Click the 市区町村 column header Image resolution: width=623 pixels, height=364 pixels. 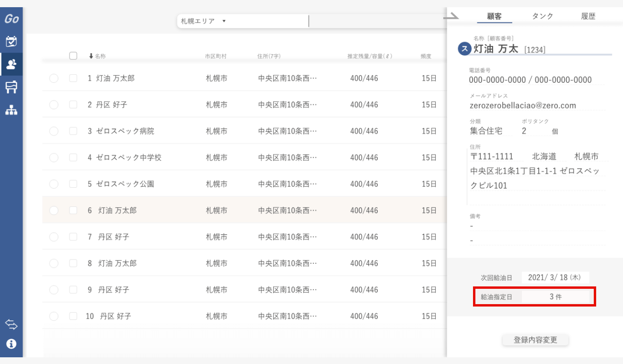216,56
